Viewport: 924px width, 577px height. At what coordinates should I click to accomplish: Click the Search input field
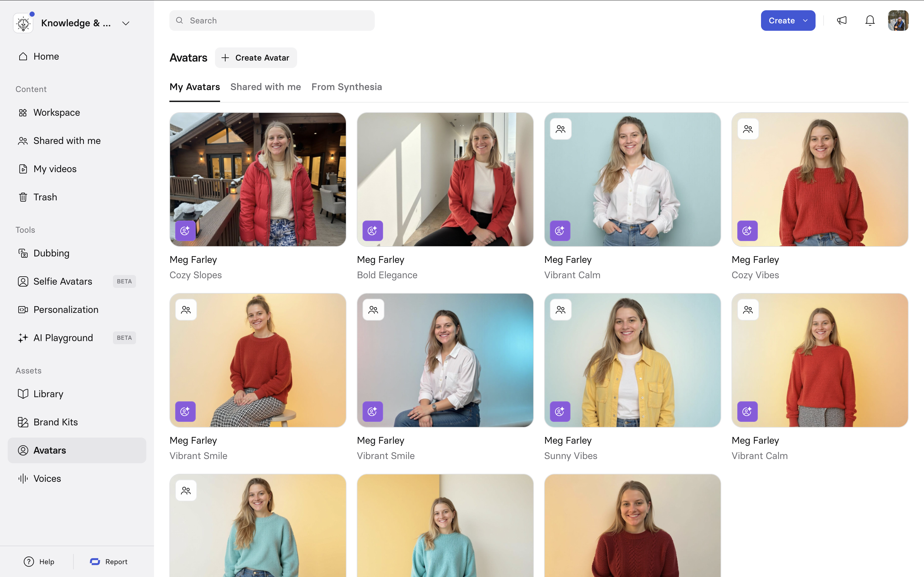point(272,21)
